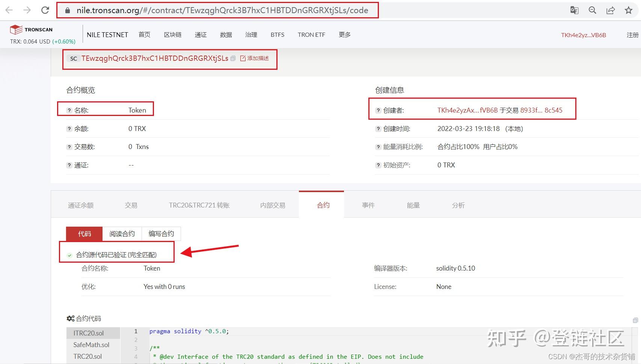Open wallet account TKh4e2yz...VB6B
This screenshot has height=364, width=641.
click(x=584, y=35)
